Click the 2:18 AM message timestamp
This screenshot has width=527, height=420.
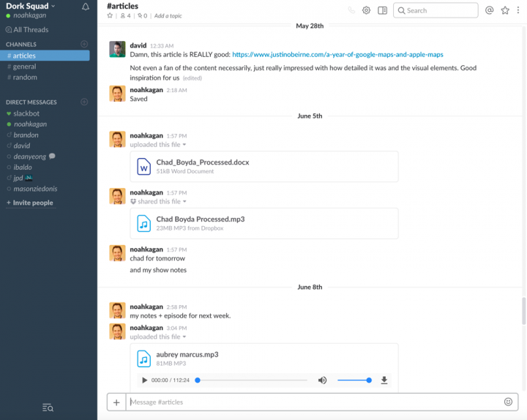point(177,90)
